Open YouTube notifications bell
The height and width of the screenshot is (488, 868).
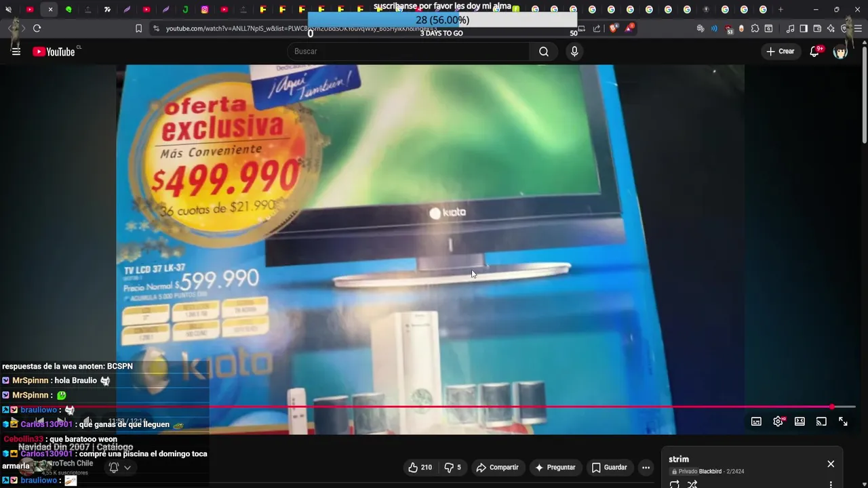[815, 52]
